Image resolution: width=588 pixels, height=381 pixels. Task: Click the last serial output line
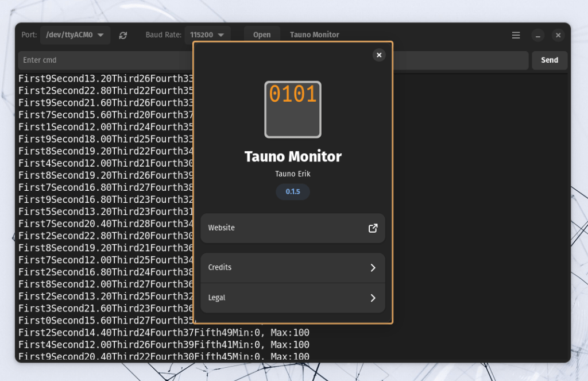(x=164, y=356)
